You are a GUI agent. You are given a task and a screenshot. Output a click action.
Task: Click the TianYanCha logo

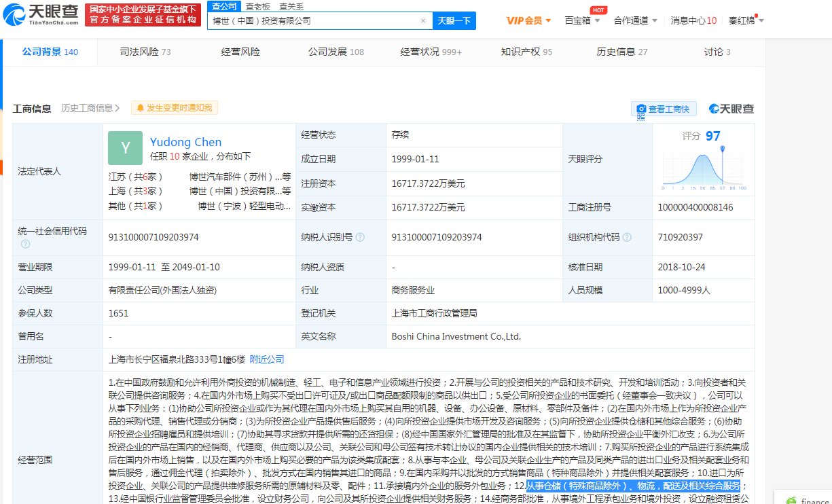(x=40, y=14)
